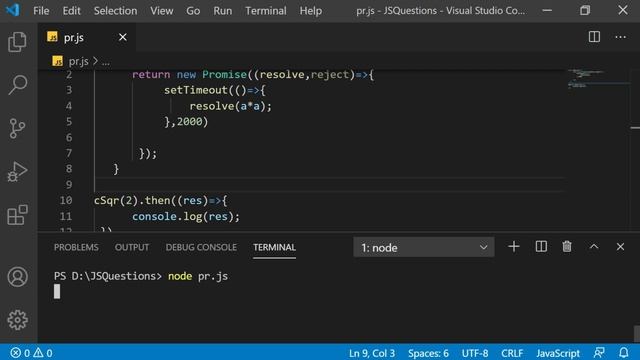
Task: Change language mode JavaScript
Action: [558, 353]
